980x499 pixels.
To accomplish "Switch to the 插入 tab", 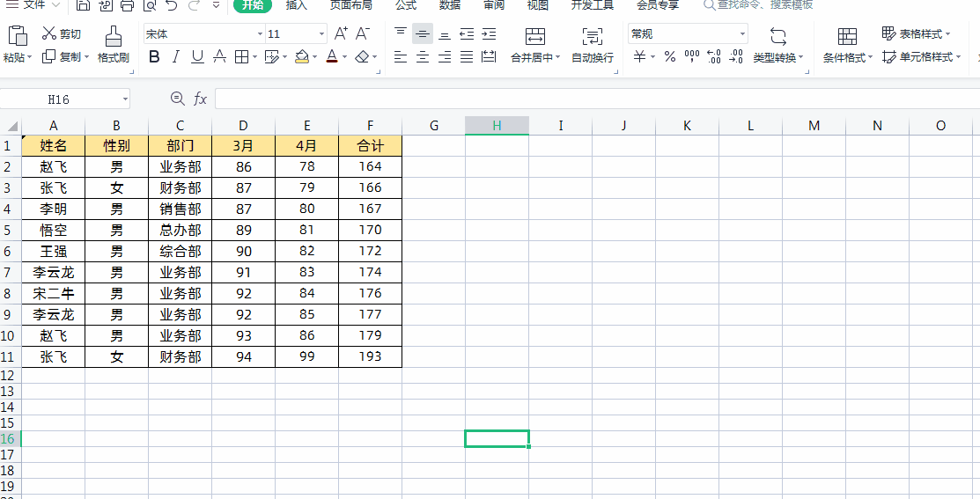I will (x=296, y=5).
